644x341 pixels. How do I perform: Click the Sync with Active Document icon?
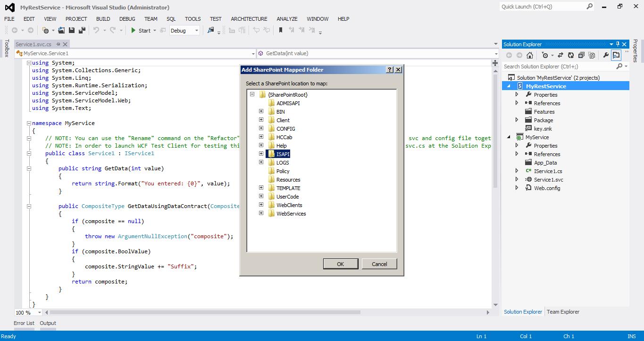[560, 56]
